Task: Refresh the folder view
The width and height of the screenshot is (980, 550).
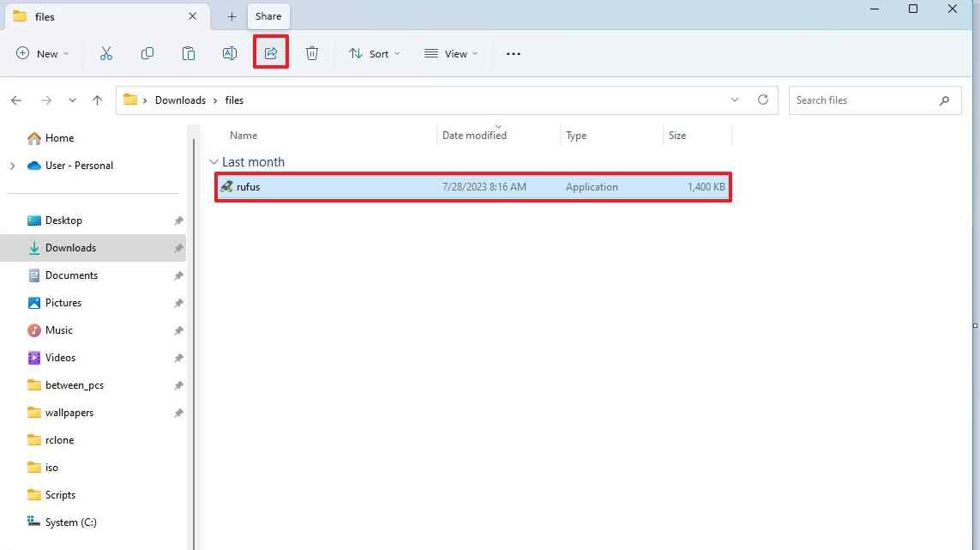Action: pyautogui.click(x=763, y=100)
